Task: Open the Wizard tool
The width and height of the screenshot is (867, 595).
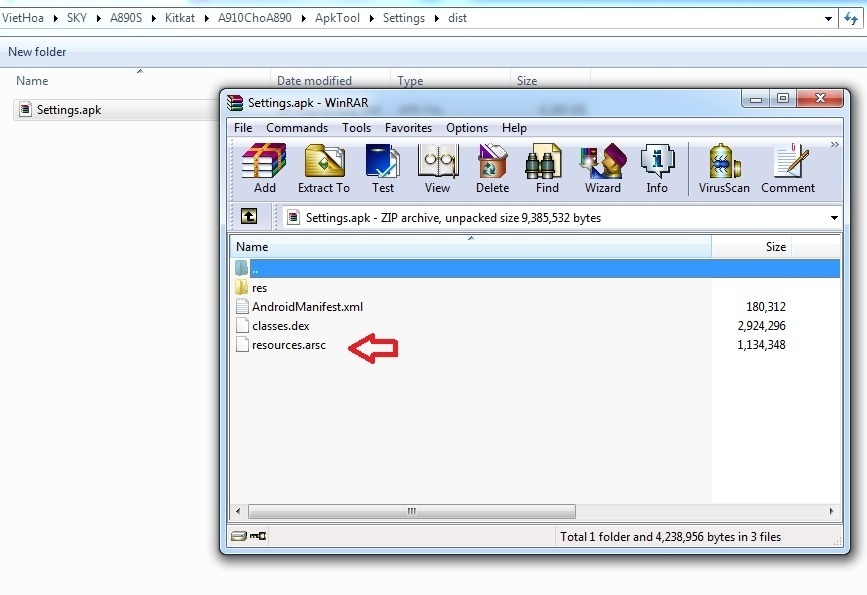Action: [603, 168]
